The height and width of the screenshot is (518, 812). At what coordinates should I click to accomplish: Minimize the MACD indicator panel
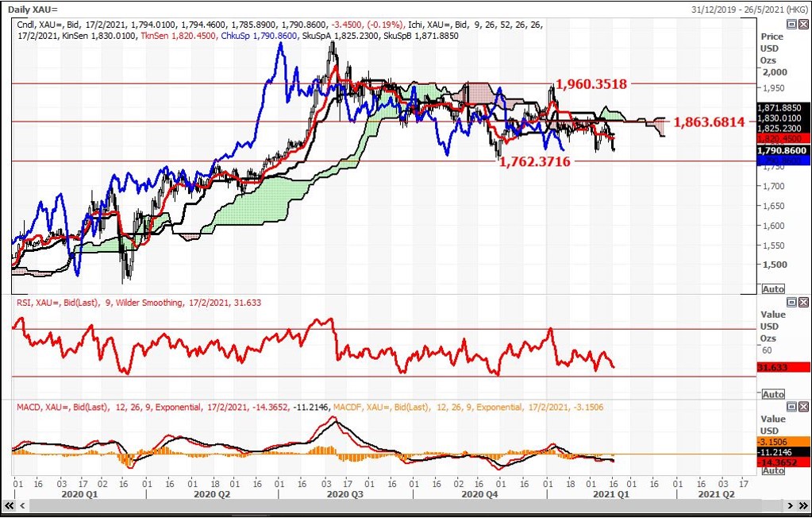point(791,408)
